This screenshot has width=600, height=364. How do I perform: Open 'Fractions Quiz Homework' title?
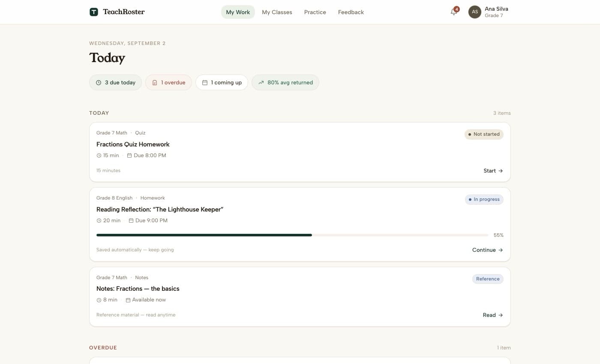coord(133,144)
